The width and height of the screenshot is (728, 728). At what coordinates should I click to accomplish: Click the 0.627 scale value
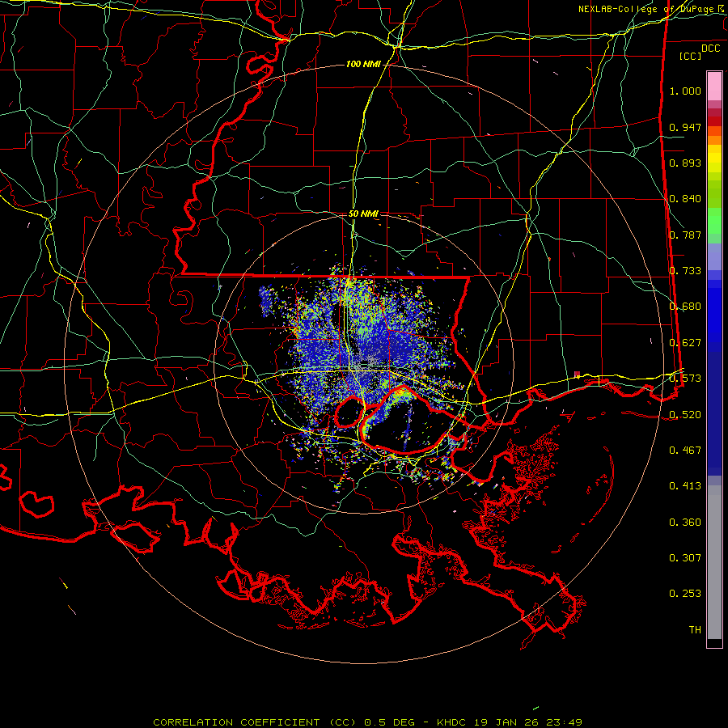point(685,343)
